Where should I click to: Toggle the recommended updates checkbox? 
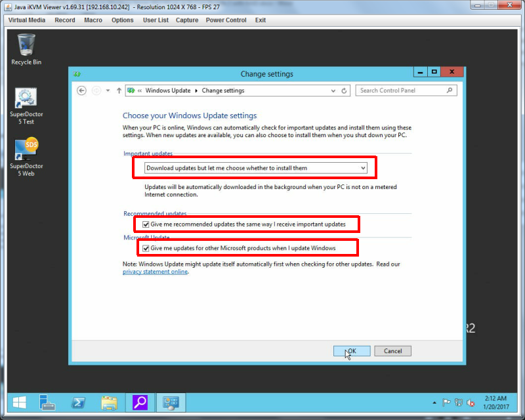(x=146, y=224)
